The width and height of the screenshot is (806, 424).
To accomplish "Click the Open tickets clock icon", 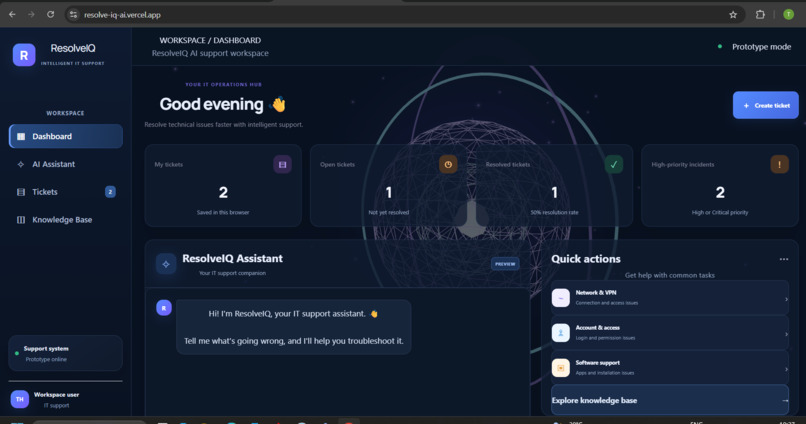I will coord(448,164).
